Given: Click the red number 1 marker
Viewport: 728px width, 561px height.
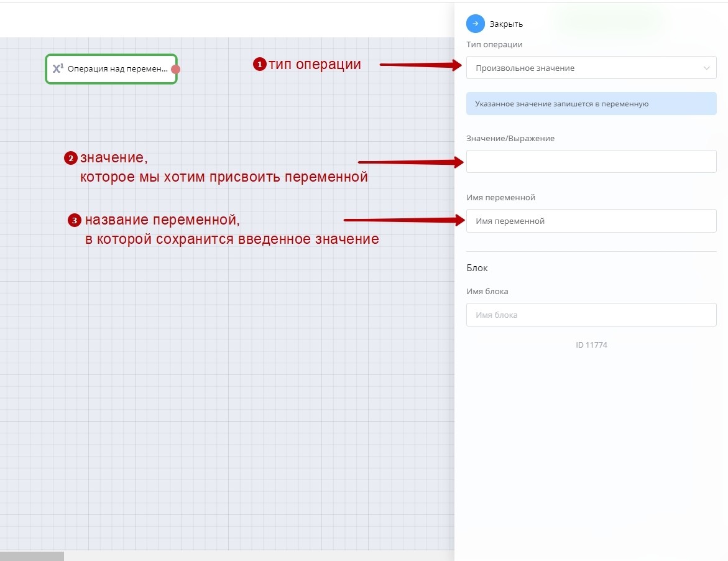Looking at the screenshot, I should (259, 64).
